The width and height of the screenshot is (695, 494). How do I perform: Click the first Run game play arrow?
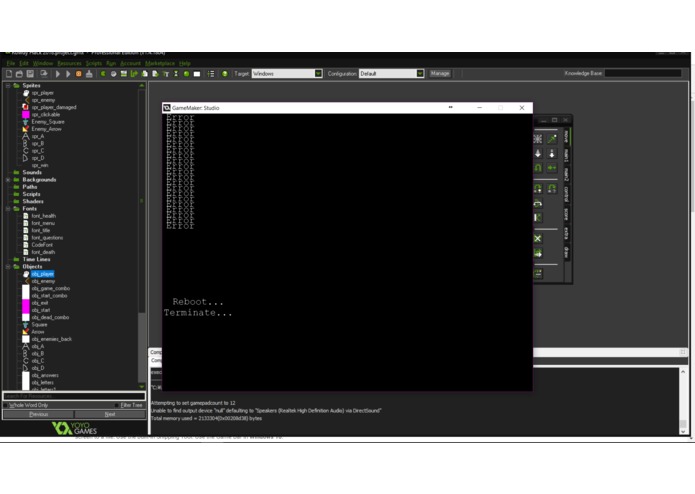(58, 74)
